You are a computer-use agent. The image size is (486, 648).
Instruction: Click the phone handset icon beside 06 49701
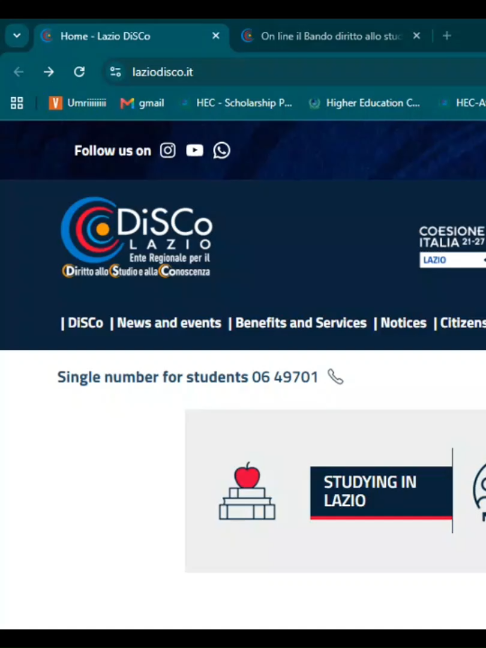(335, 377)
